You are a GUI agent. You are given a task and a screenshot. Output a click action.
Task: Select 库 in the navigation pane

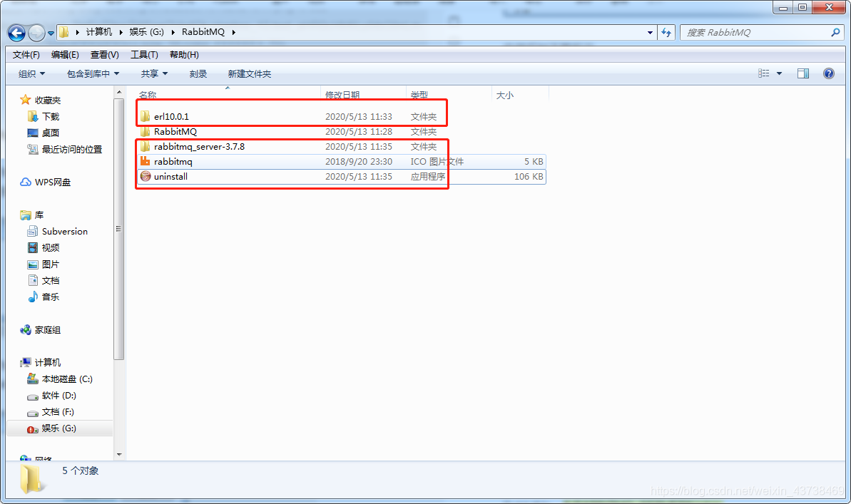(39, 215)
